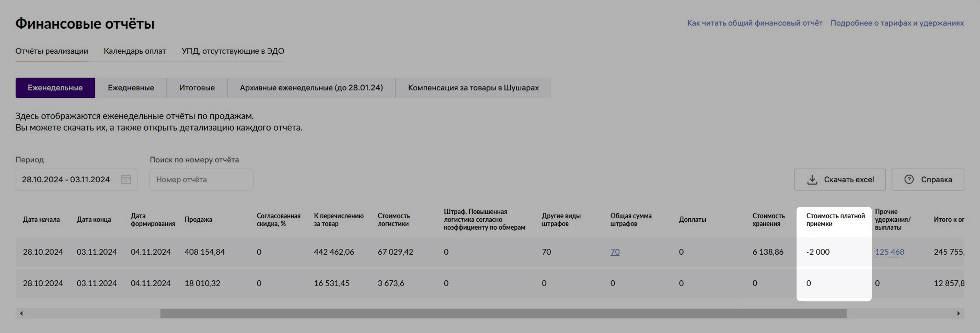The width and height of the screenshot is (980, 333).
Task: Open the 70 link in Общая сумма штрафов
Action: (x=615, y=252)
